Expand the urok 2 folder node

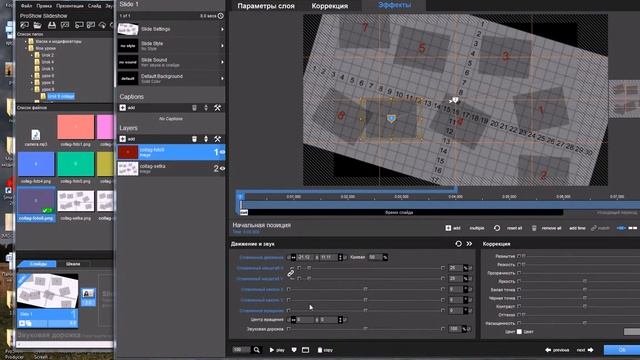32,55
